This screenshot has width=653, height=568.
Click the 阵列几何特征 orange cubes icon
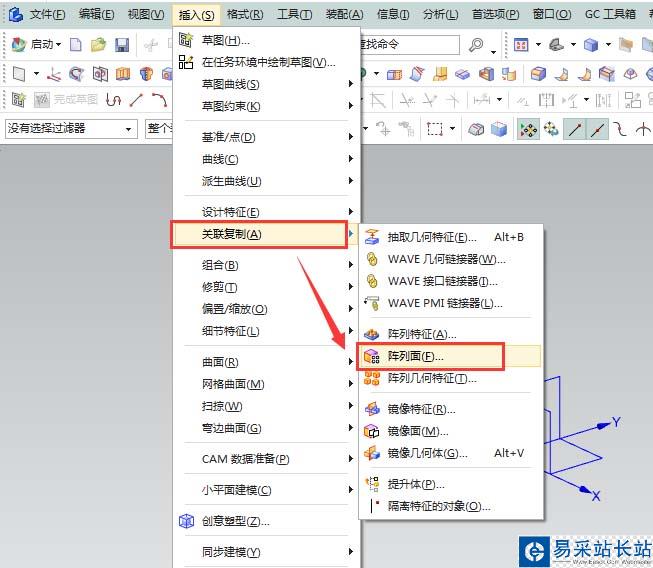click(x=372, y=378)
